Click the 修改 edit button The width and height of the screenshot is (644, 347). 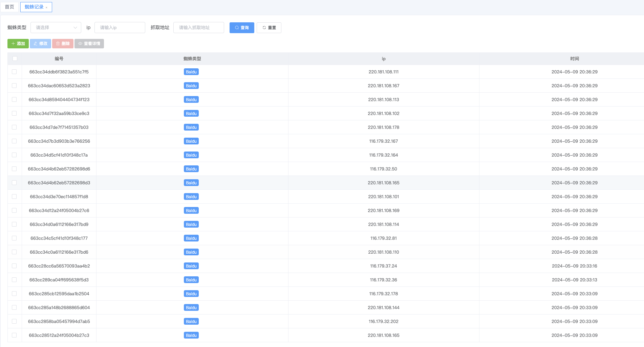pos(40,44)
